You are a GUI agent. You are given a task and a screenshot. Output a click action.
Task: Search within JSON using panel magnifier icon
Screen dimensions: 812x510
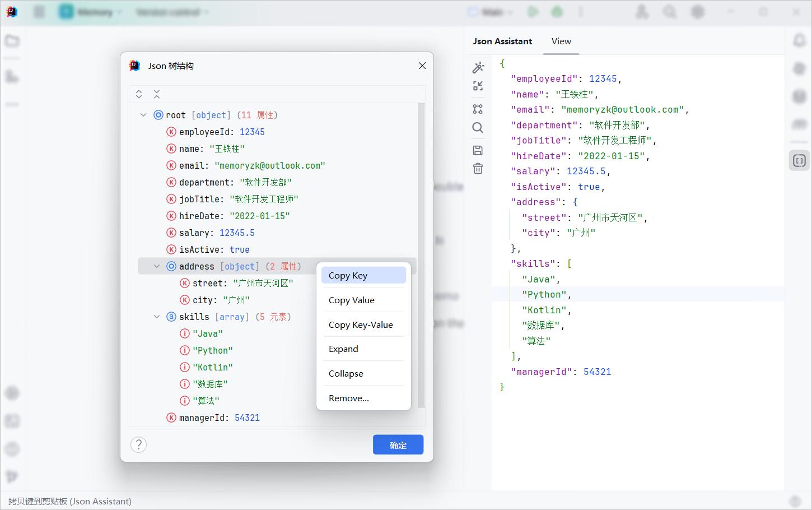click(478, 127)
